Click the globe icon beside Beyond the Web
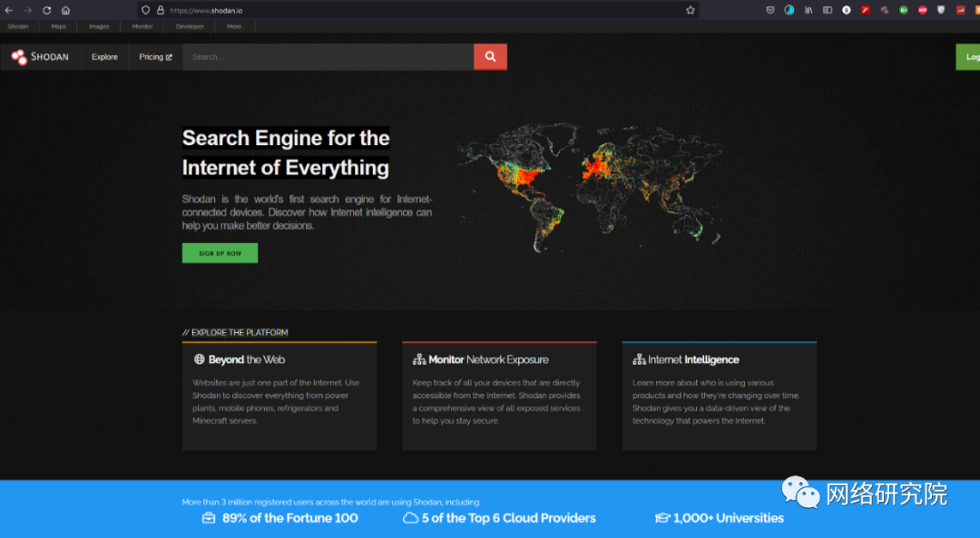Screen dimensions: 980x538 200,359
